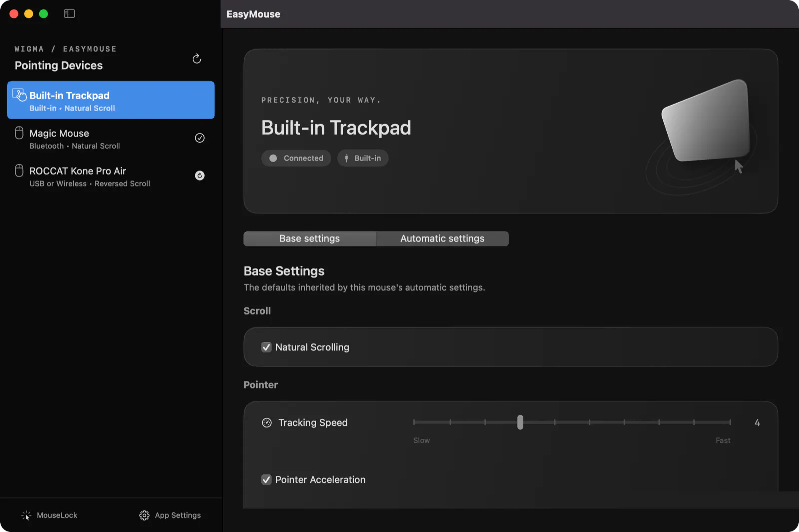Image resolution: width=799 pixels, height=532 pixels.
Task: Uncheck the Natural Scrolling checkbox
Action: 266,347
